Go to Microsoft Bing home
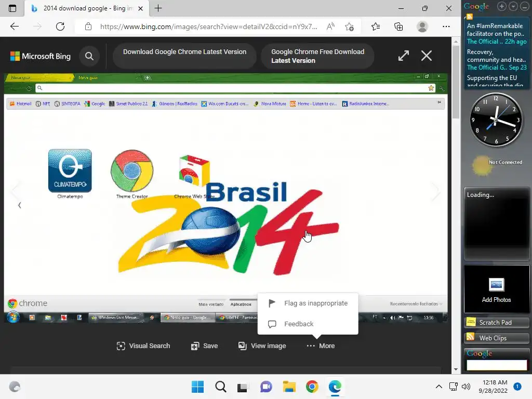532x399 pixels. [x=41, y=56]
